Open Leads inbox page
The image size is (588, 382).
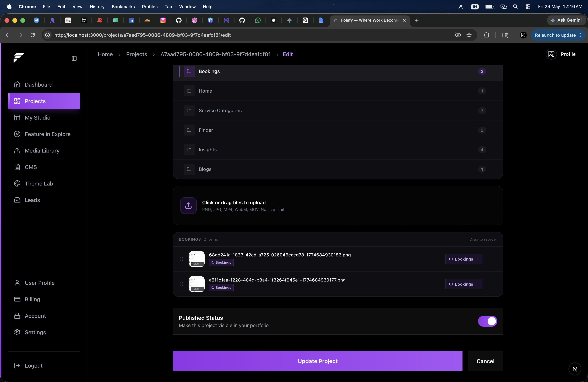coord(44,200)
